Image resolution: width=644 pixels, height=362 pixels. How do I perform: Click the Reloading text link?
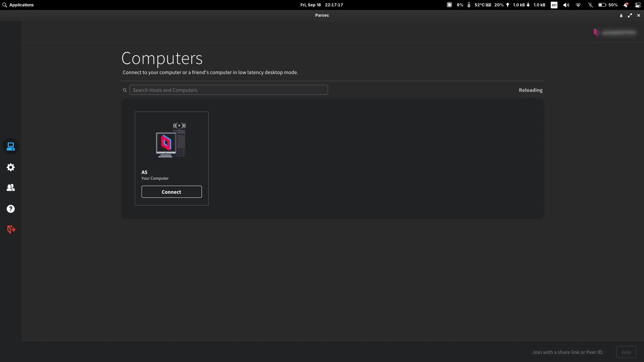[x=531, y=90]
